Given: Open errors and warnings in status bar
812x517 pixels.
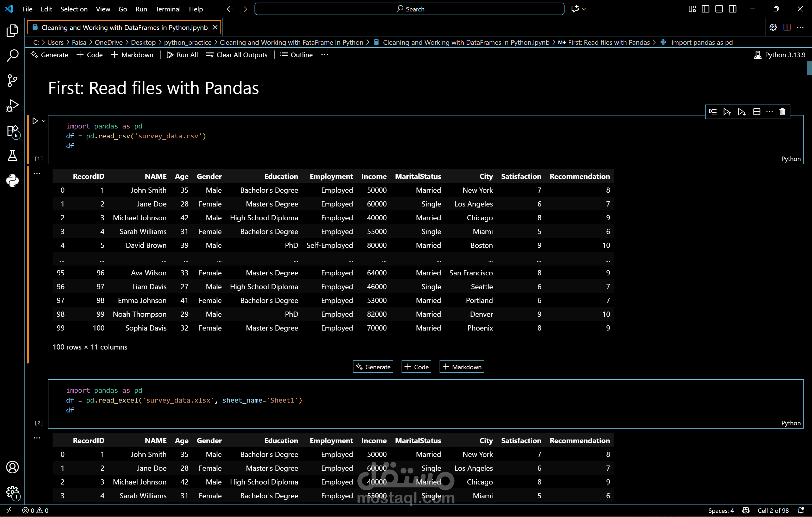Looking at the screenshot, I should (35, 510).
